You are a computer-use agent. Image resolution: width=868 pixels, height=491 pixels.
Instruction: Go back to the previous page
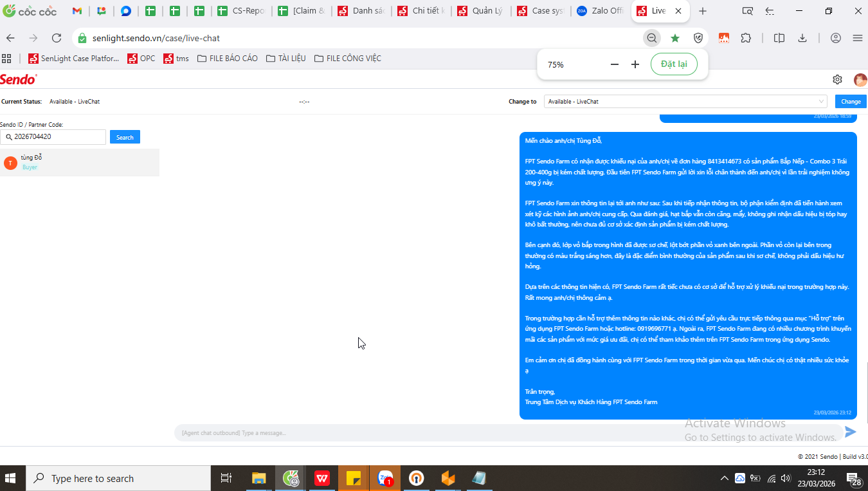[x=10, y=38]
